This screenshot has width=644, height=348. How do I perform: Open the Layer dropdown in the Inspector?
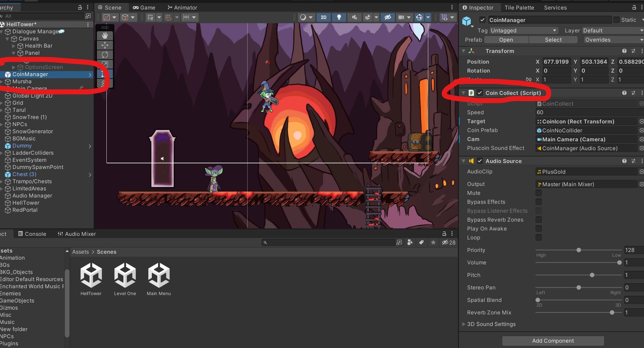612,30
